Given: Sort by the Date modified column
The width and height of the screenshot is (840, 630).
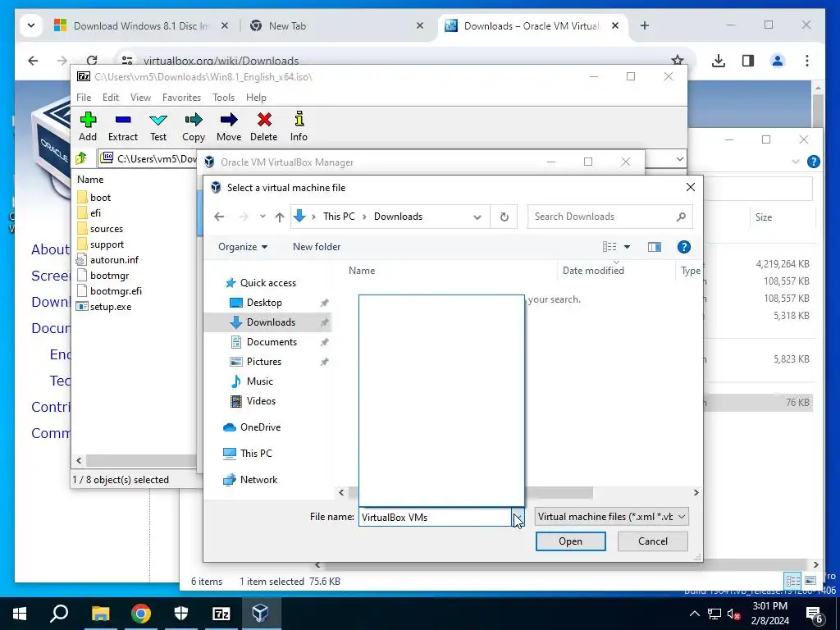Looking at the screenshot, I should click(593, 271).
